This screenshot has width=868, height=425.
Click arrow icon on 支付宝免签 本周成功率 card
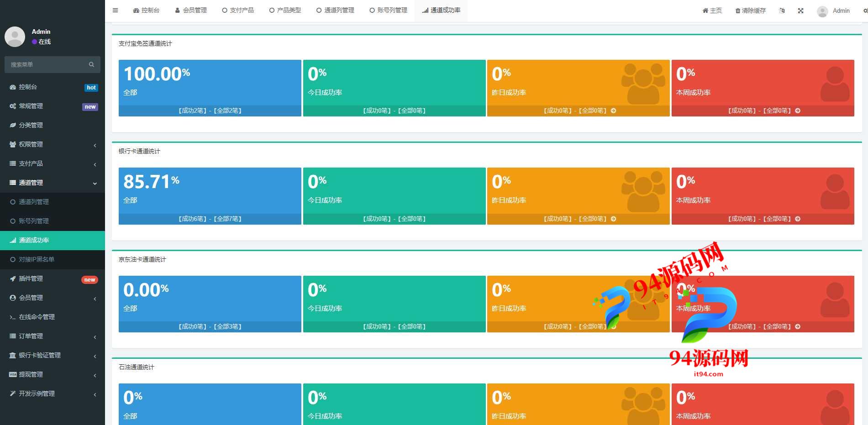tap(798, 110)
